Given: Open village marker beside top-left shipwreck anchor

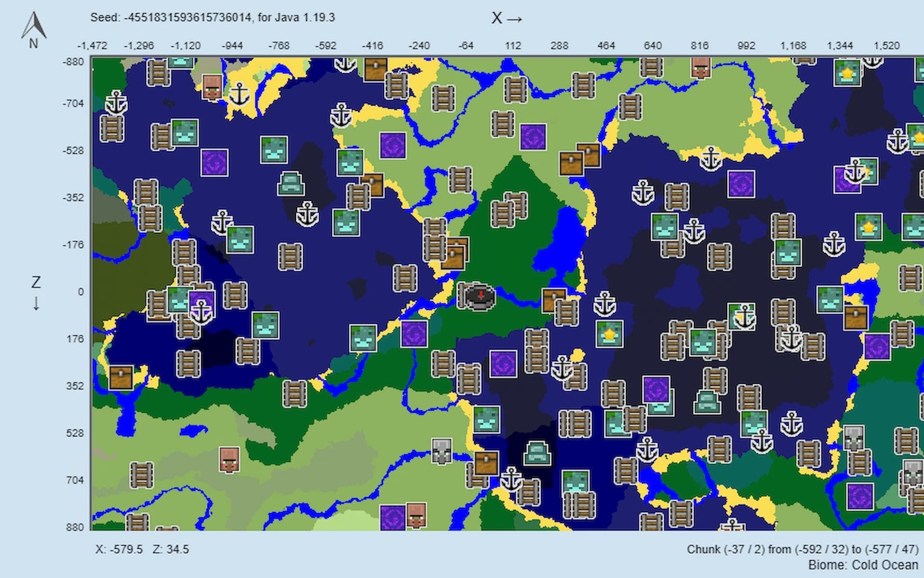Looking at the screenshot, I should [212, 87].
